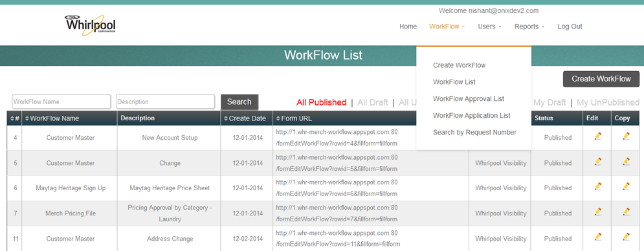
Task: Click the Status column header
Action: pyautogui.click(x=544, y=118)
